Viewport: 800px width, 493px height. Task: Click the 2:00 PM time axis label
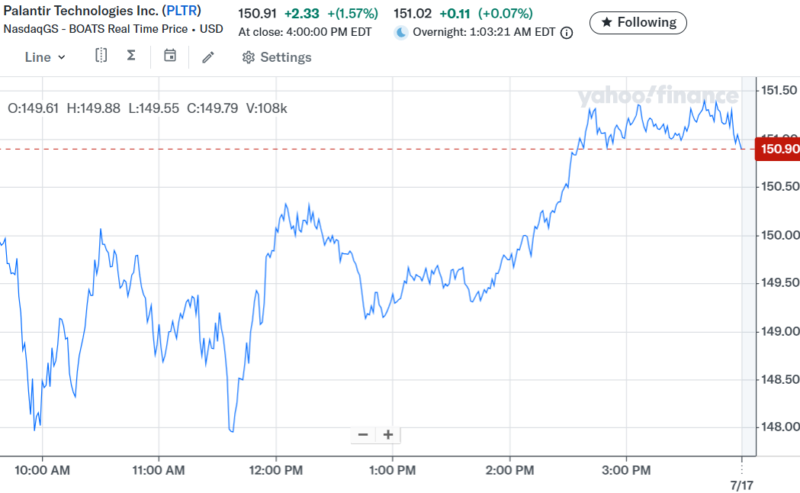510,469
